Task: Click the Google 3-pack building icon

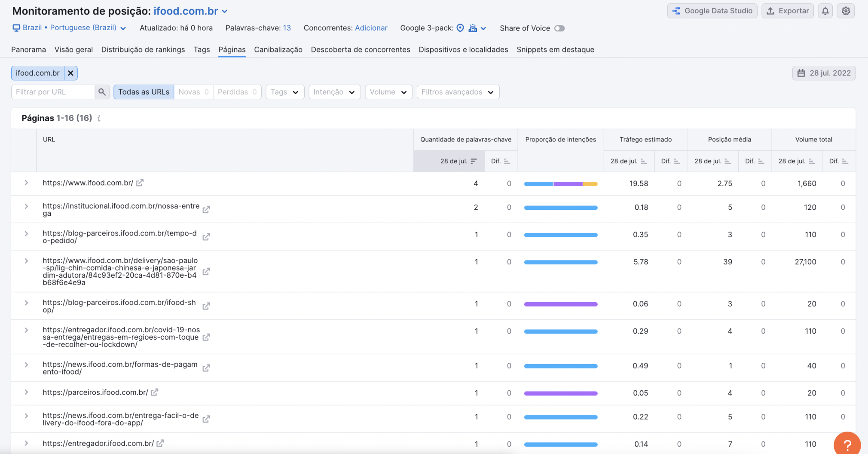Action: (473, 28)
